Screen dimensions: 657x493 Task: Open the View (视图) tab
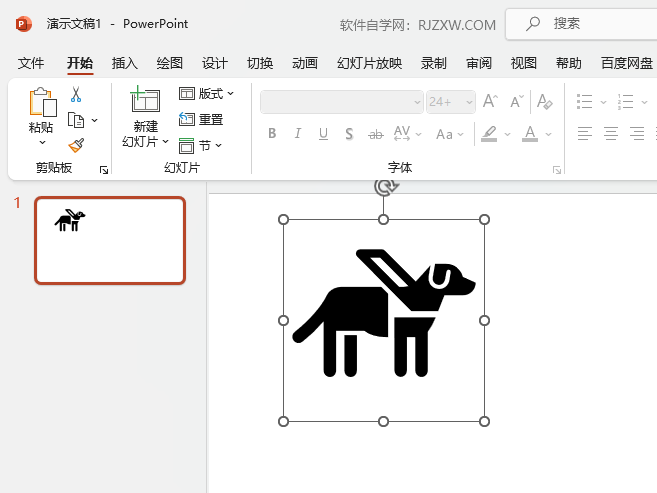pos(524,63)
